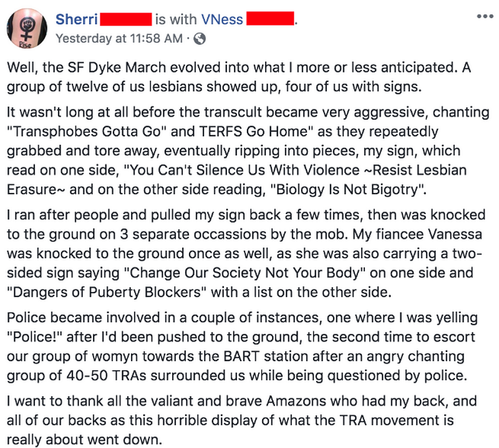Open the poster's profile picture thumbnail
The width and height of the screenshot is (499, 448).
[27, 29]
